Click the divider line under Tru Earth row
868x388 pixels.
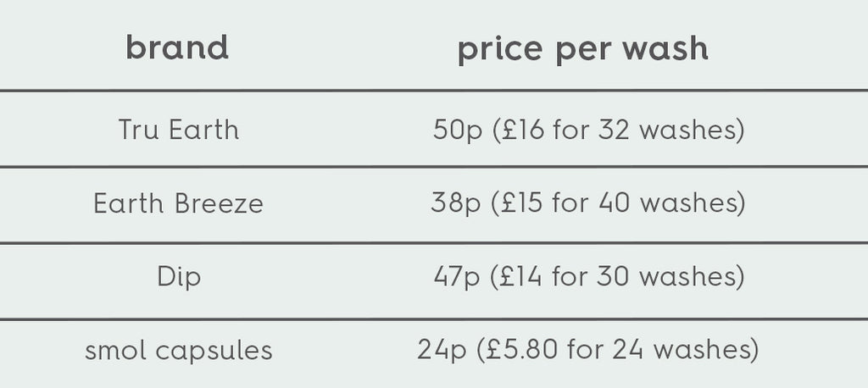tap(434, 167)
